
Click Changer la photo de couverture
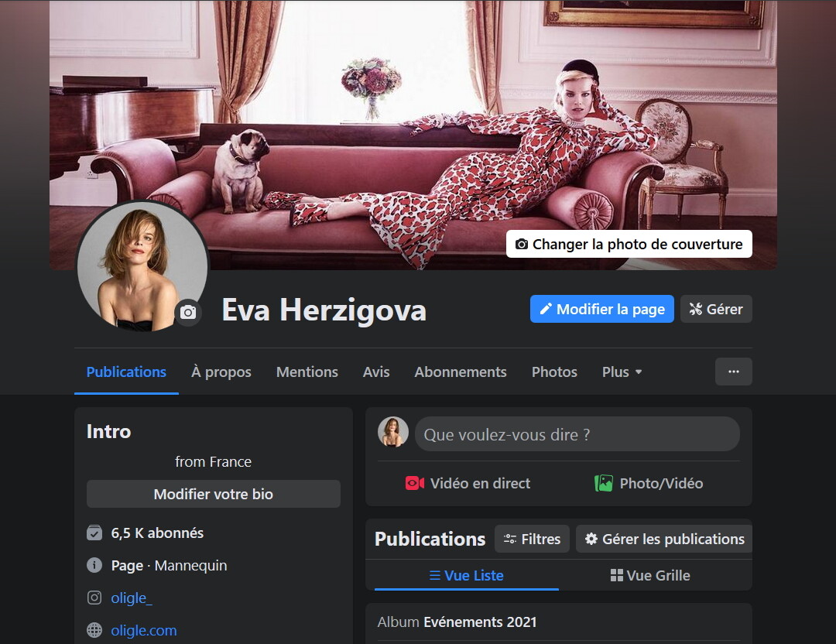[x=629, y=244]
